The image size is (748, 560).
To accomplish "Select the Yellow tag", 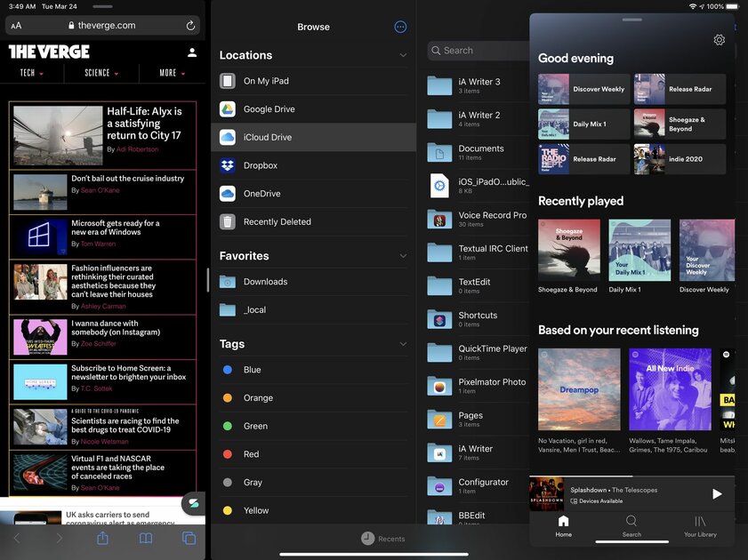I will click(x=313, y=510).
